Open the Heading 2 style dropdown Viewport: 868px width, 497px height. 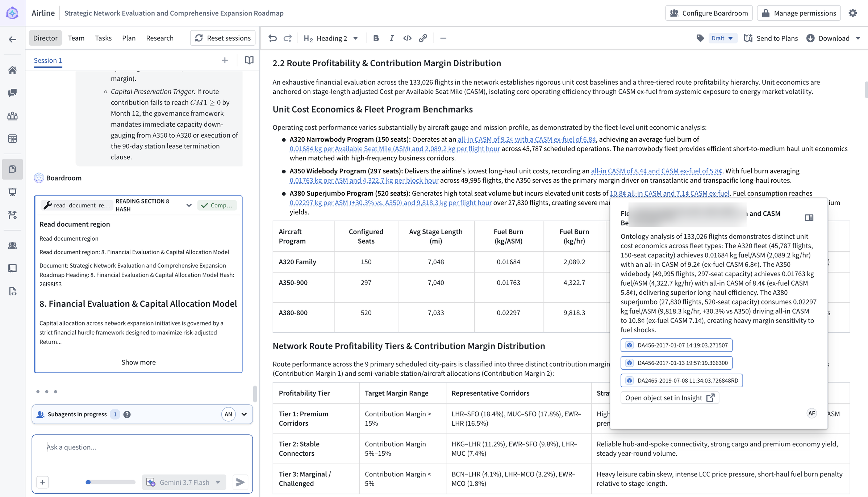(x=331, y=38)
